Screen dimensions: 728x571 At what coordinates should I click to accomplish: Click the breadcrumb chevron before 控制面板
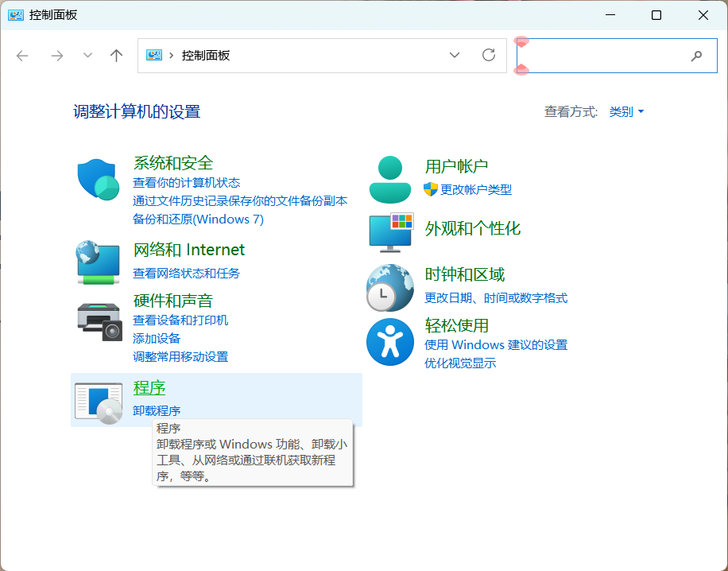coord(172,56)
